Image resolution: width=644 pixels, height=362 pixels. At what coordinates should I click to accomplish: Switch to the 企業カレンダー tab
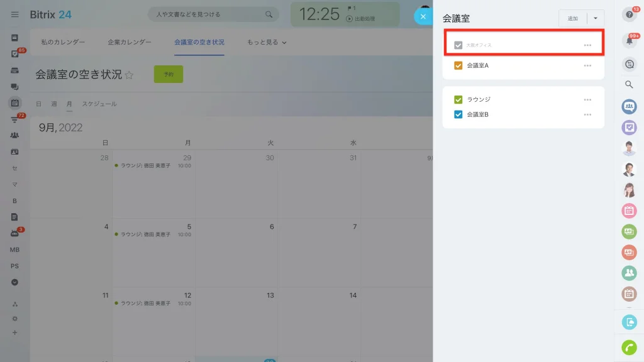tap(130, 42)
